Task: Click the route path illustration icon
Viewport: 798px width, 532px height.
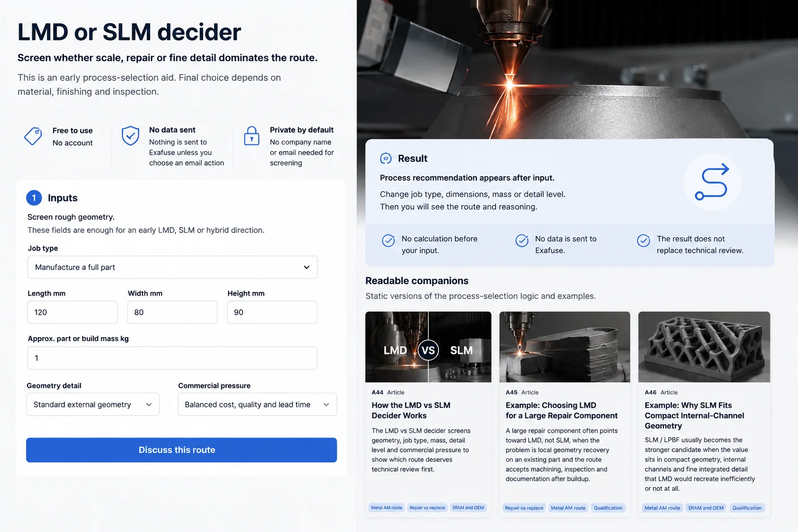Action: click(712, 182)
